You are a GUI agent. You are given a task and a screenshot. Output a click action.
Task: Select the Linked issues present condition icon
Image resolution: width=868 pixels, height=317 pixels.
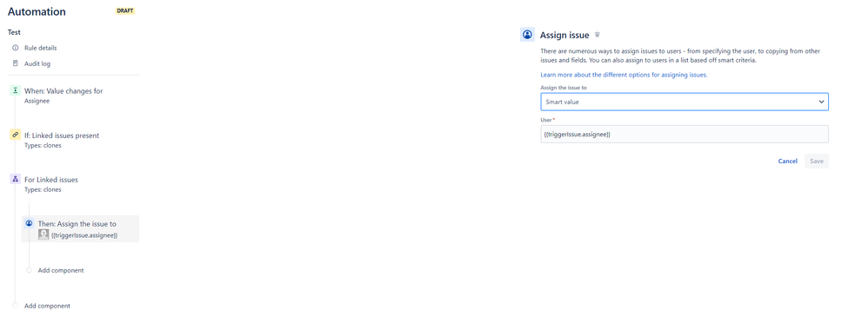click(x=16, y=135)
